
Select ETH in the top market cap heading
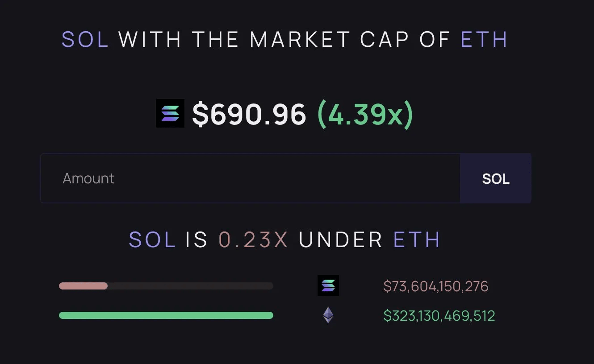point(484,39)
